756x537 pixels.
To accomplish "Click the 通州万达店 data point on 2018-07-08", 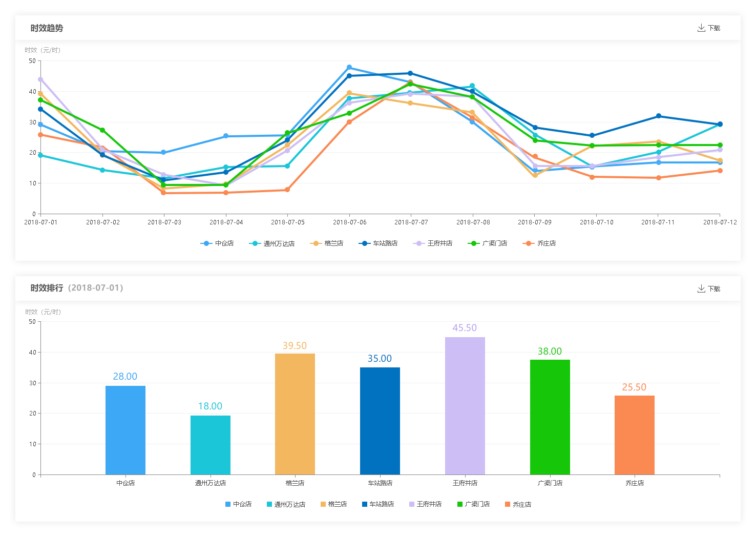I will (x=472, y=86).
